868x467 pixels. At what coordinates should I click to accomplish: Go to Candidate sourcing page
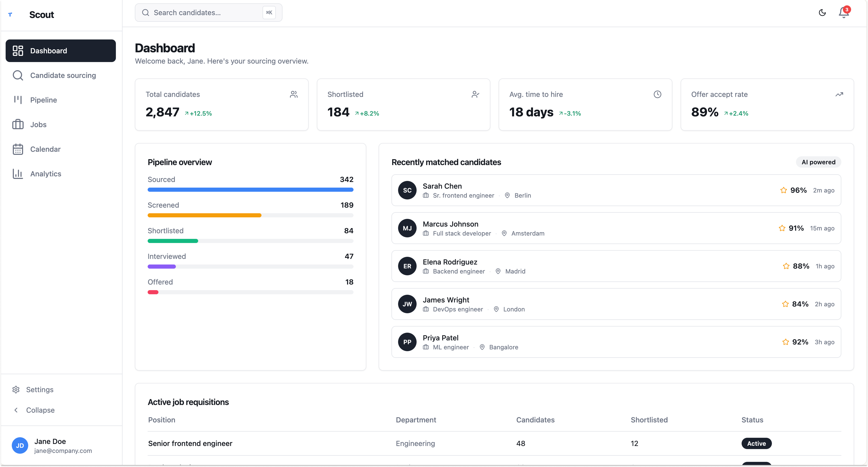pos(63,75)
